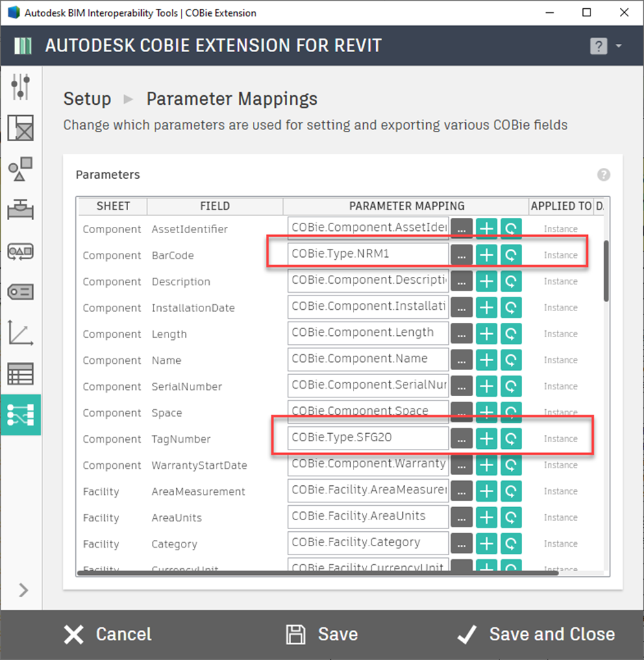
Task: Open the help question mark in title banner
Action: click(599, 46)
